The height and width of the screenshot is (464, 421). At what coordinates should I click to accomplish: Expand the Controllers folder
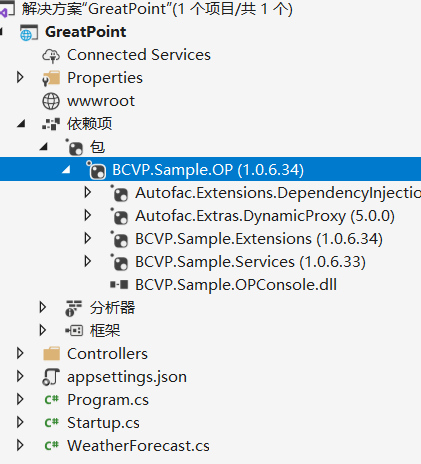[x=20, y=353]
